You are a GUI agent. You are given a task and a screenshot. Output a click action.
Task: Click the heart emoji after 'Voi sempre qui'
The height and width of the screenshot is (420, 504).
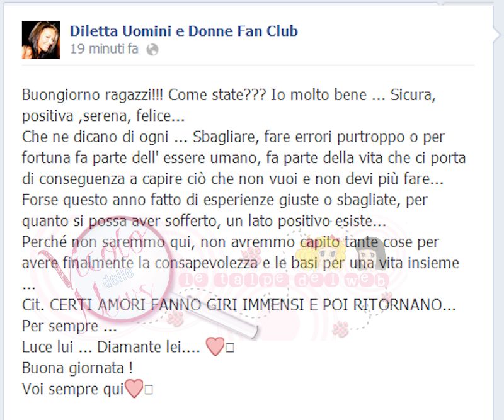(x=134, y=389)
